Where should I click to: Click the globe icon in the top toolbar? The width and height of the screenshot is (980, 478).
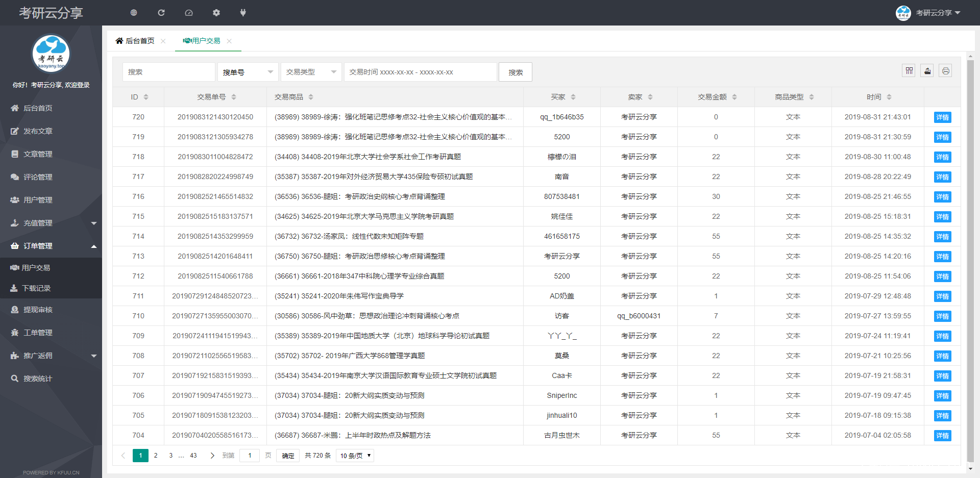[134, 12]
